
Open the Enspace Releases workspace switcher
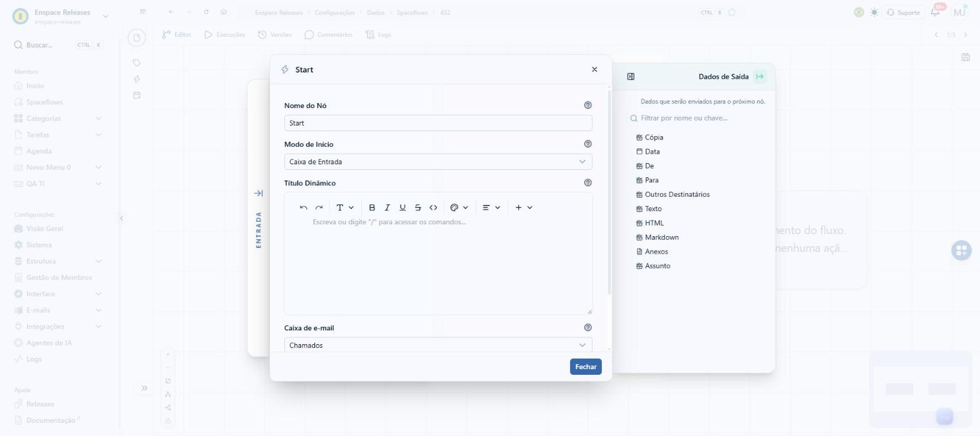coord(61,16)
